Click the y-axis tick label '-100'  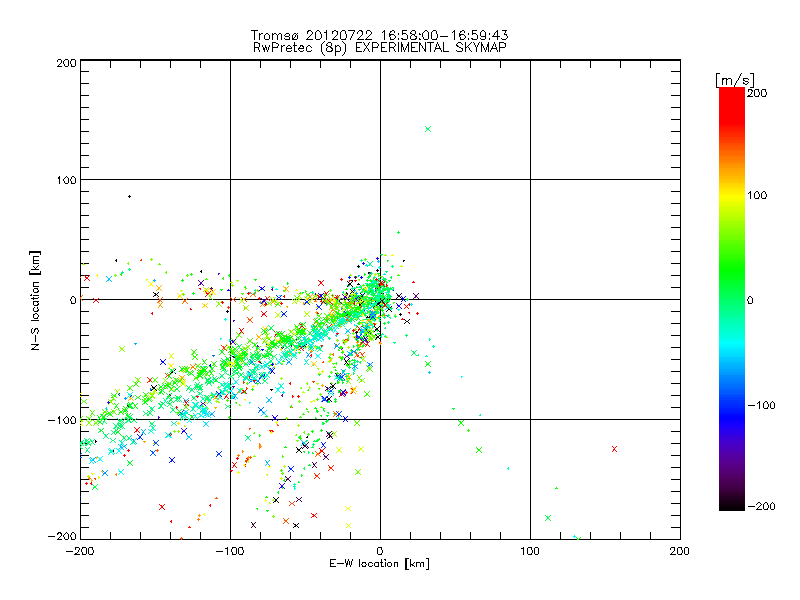click(62, 420)
